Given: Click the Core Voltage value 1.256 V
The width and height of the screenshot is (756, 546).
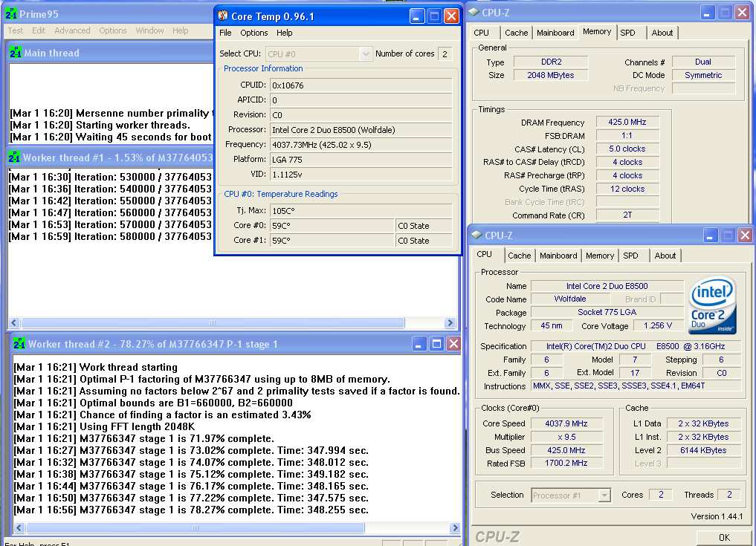Looking at the screenshot, I should coord(658,326).
